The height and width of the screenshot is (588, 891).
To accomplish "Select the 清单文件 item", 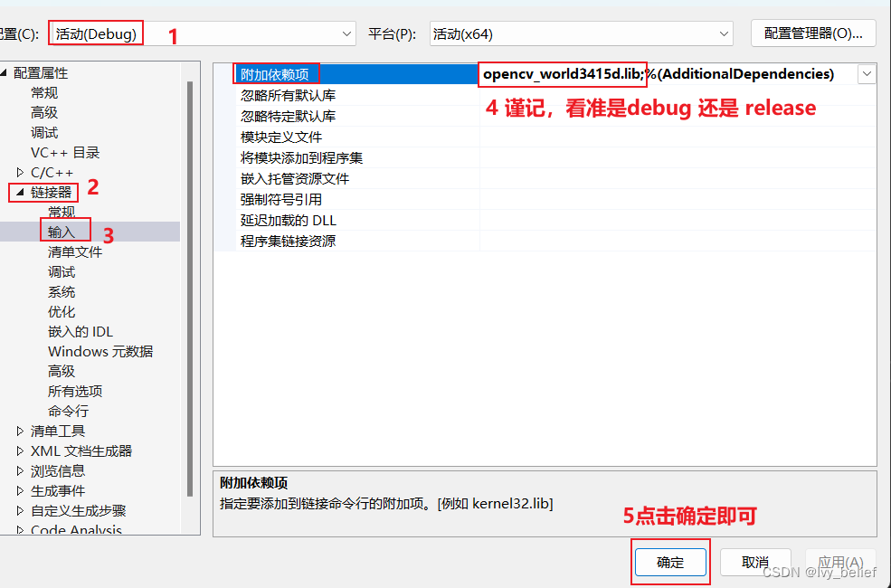I will coord(75,251).
